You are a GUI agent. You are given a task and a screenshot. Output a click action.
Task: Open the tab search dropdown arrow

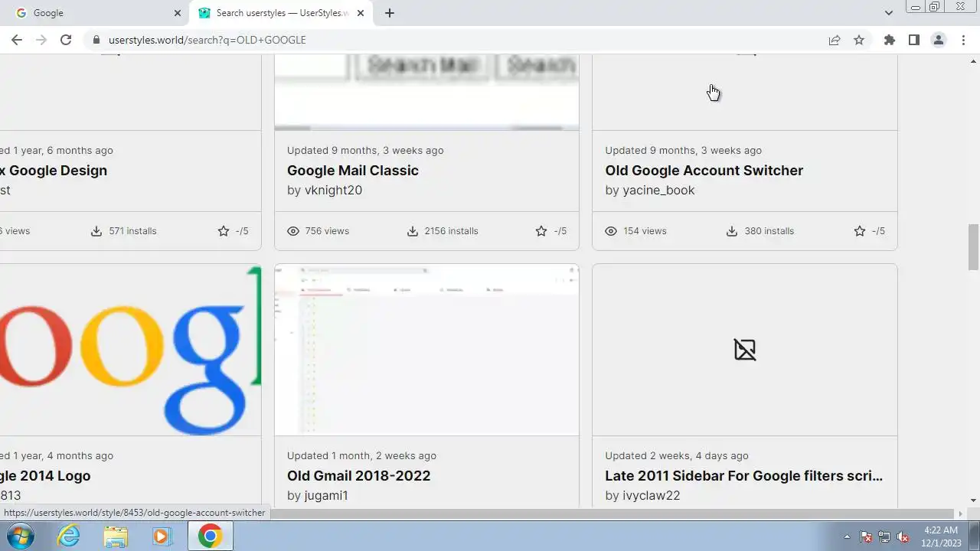(x=888, y=13)
